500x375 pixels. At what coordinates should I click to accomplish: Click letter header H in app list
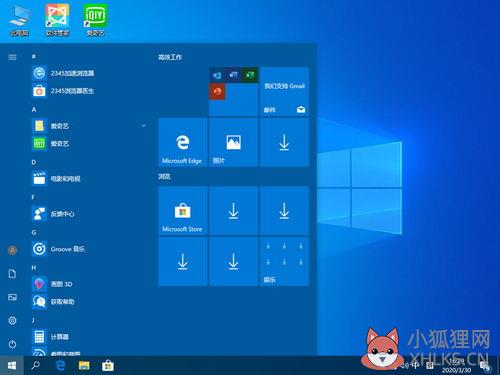(34, 267)
